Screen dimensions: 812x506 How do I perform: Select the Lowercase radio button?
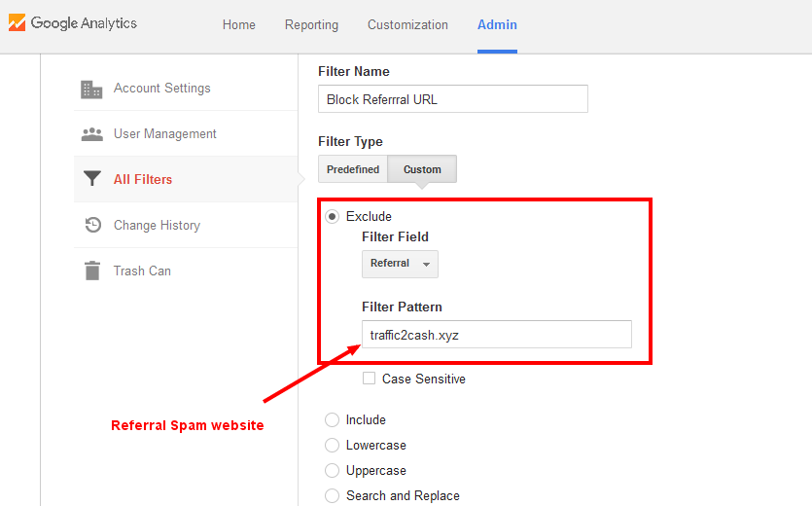[x=332, y=445]
